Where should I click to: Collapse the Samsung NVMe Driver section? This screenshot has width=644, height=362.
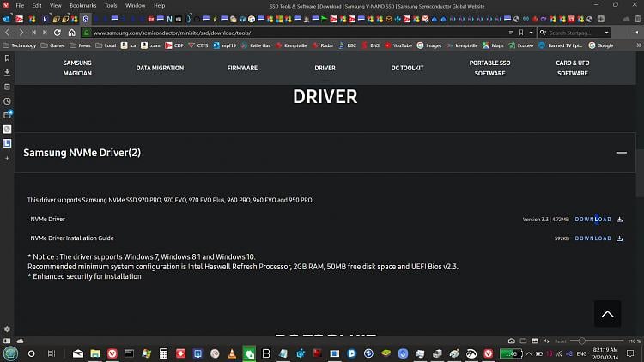pyautogui.click(x=622, y=153)
